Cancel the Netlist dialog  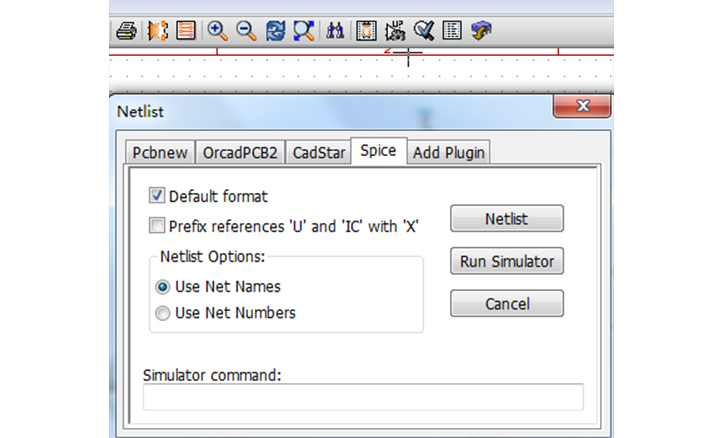coord(507,304)
